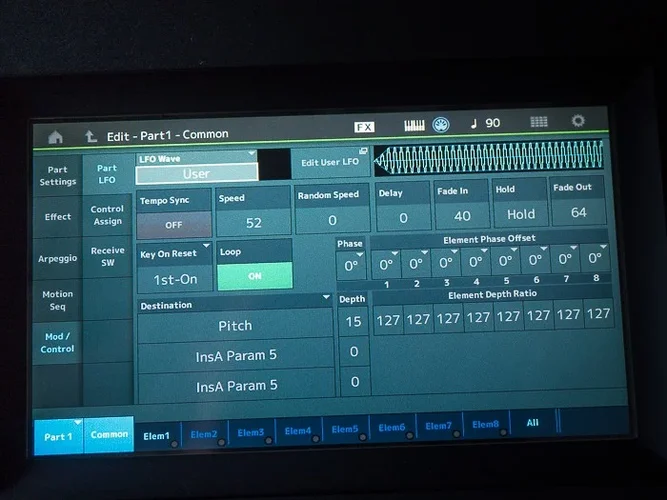Image resolution: width=667 pixels, height=500 pixels.
Task: Tap the LFO waveform display
Action: point(489,158)
